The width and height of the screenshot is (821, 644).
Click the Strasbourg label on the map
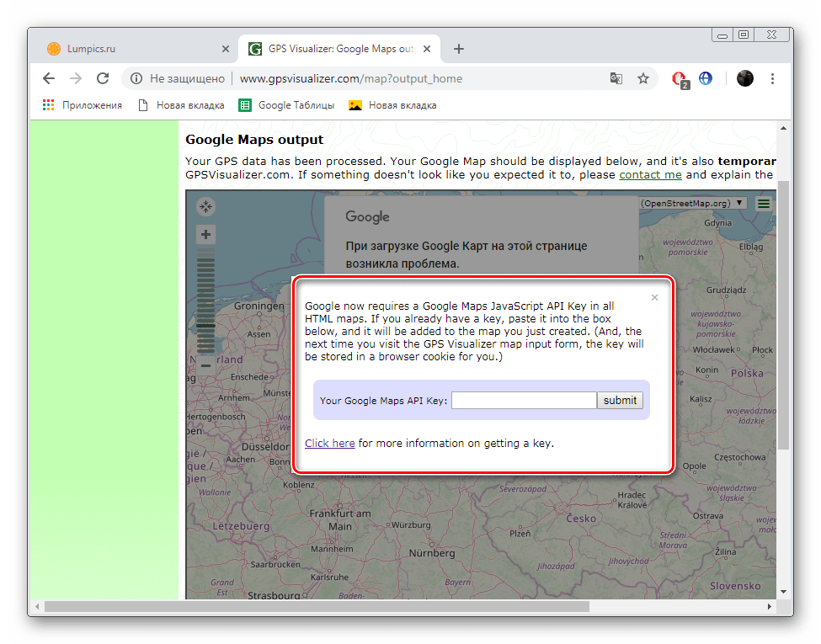pos(274,595)
